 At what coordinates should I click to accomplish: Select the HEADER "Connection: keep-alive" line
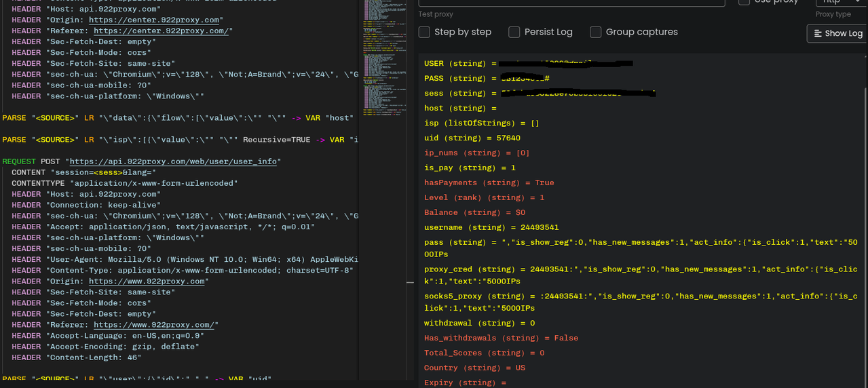coord(86,205)
